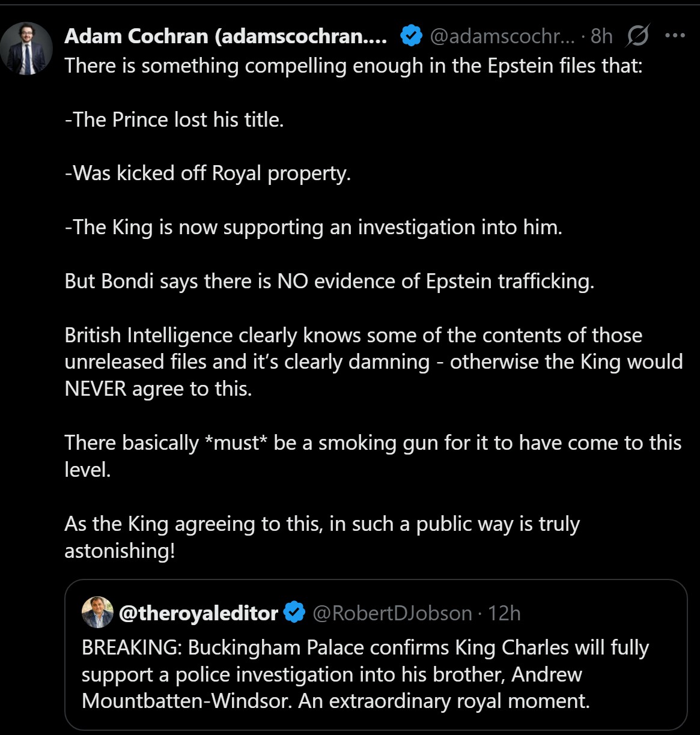The image size is (700, 735).
Task: Click the @RobertDJobson handle
Action: 392,613
